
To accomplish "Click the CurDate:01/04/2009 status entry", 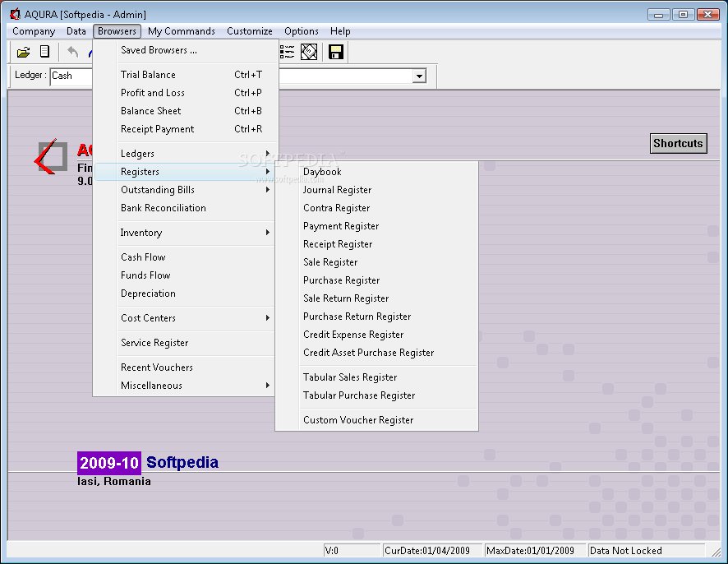I will click(x=432, y=551).
